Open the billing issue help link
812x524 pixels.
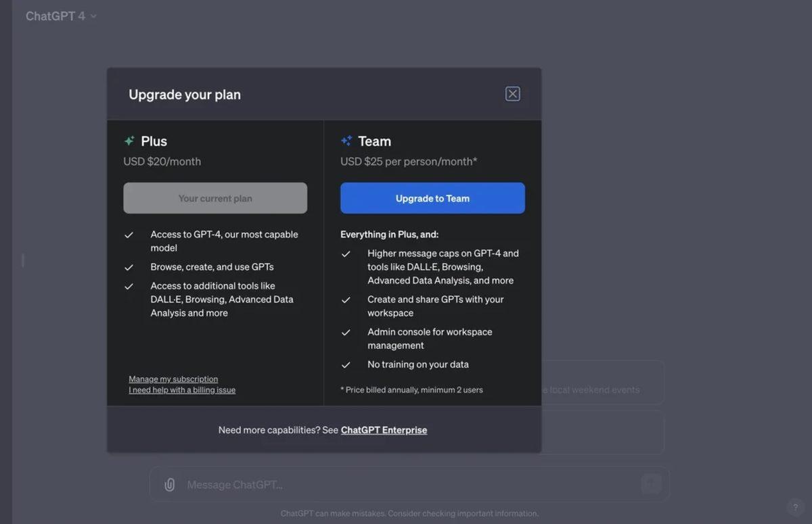tap(182, 390)
